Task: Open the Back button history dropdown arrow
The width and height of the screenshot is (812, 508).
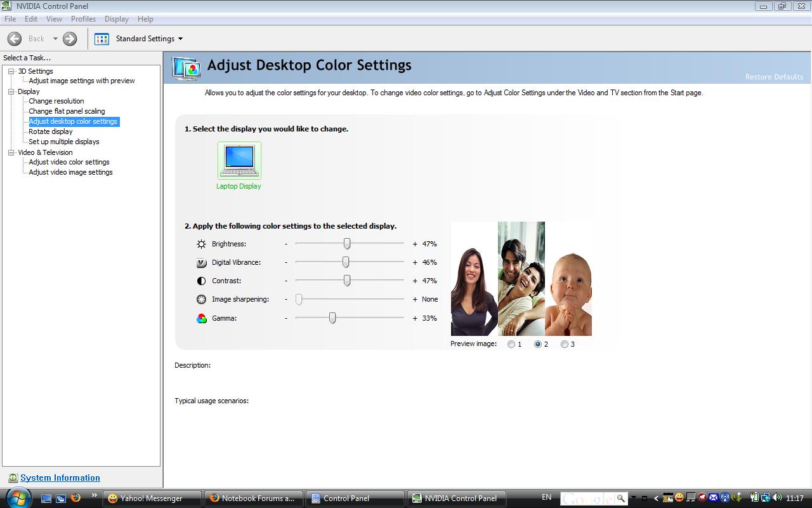Action: 55,39
